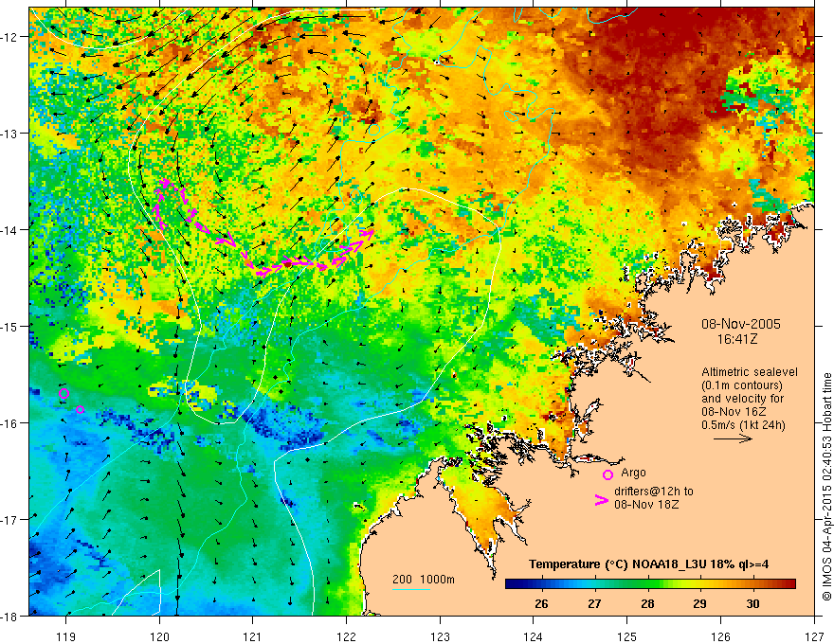The width and height of the screenshot is (834, 644).
Task: Click the '(0.1m contours)' legend text
Action: coord(742,385)
